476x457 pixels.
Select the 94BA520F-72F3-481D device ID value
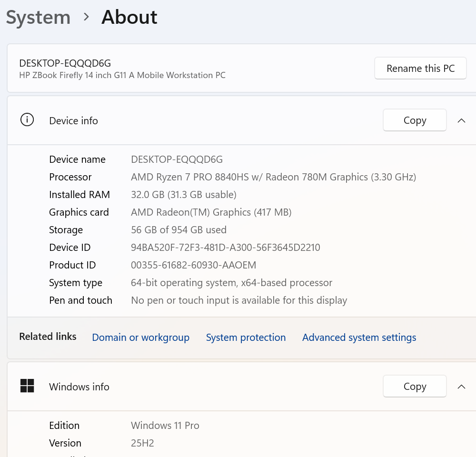[225, 247]
